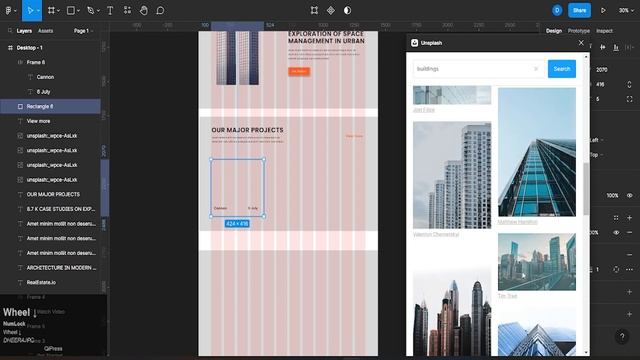Click the layers search magnifier icon

[10, 31]
